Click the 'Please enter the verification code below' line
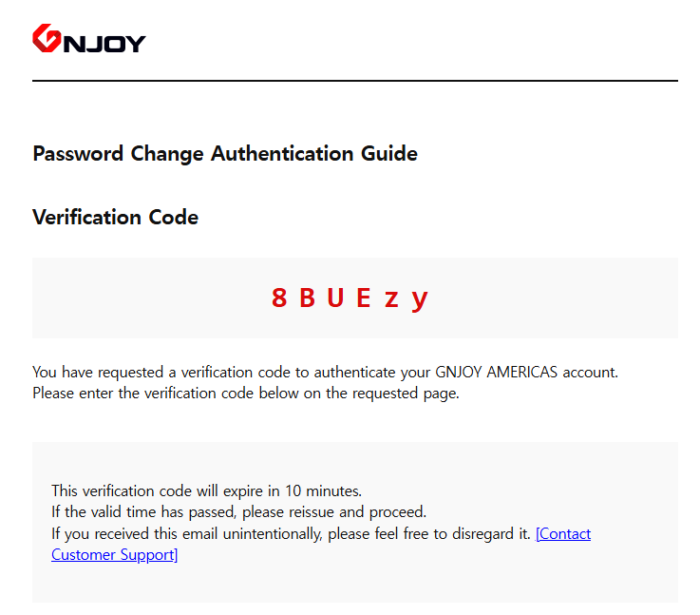The image size is (700, 615). [246, 393]
